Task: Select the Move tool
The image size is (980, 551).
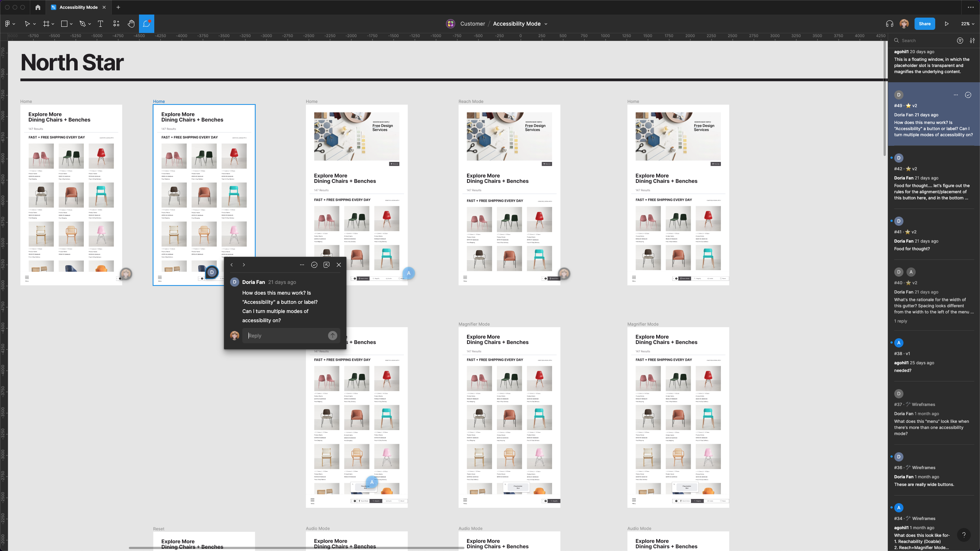Action: pos(27,24)
